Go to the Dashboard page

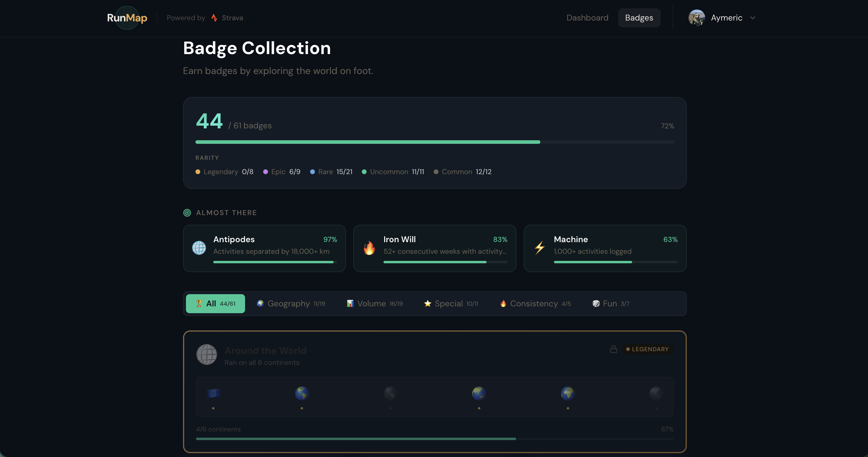pyautogui.click(x=587, y=18)
